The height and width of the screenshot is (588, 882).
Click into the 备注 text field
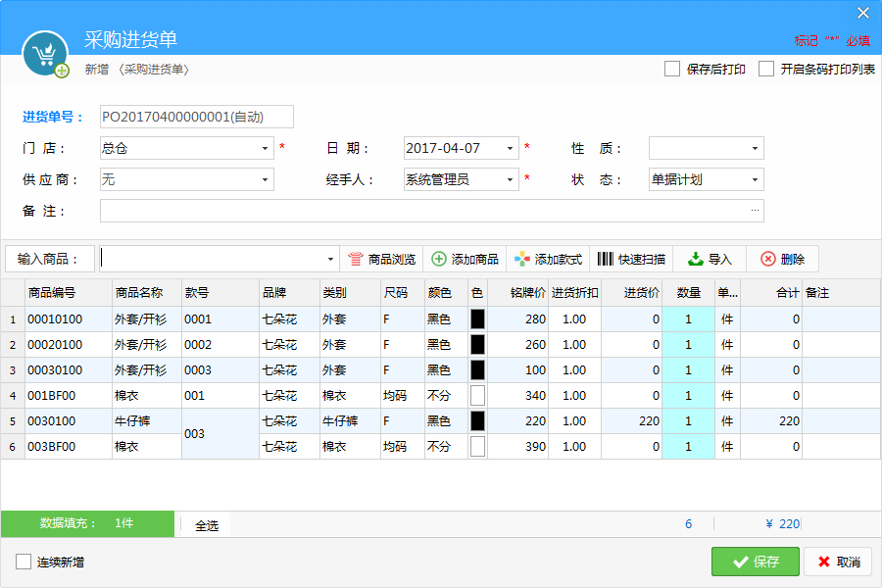point(432,211)
